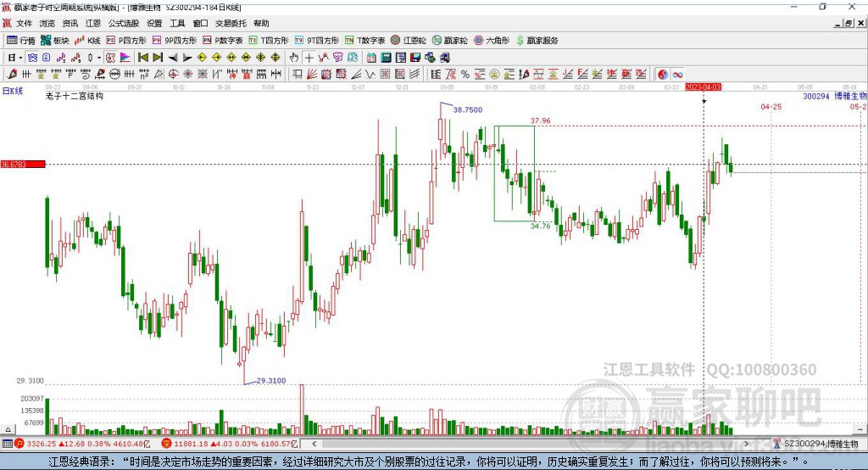
Task: Click the Shanghai index 3326.25 status entry
Action: pos(81,444)
